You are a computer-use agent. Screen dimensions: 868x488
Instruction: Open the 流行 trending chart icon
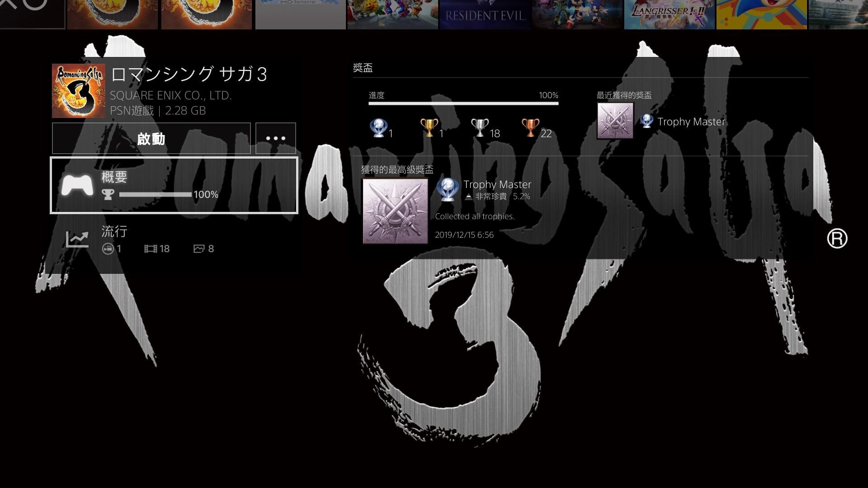coord(77,239)
